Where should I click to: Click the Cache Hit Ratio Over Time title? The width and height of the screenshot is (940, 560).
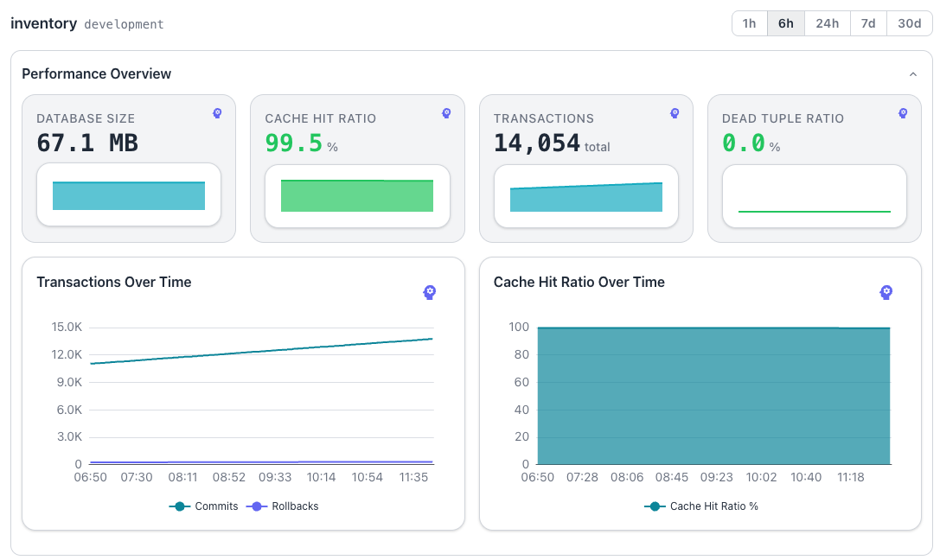pos(579,282)
